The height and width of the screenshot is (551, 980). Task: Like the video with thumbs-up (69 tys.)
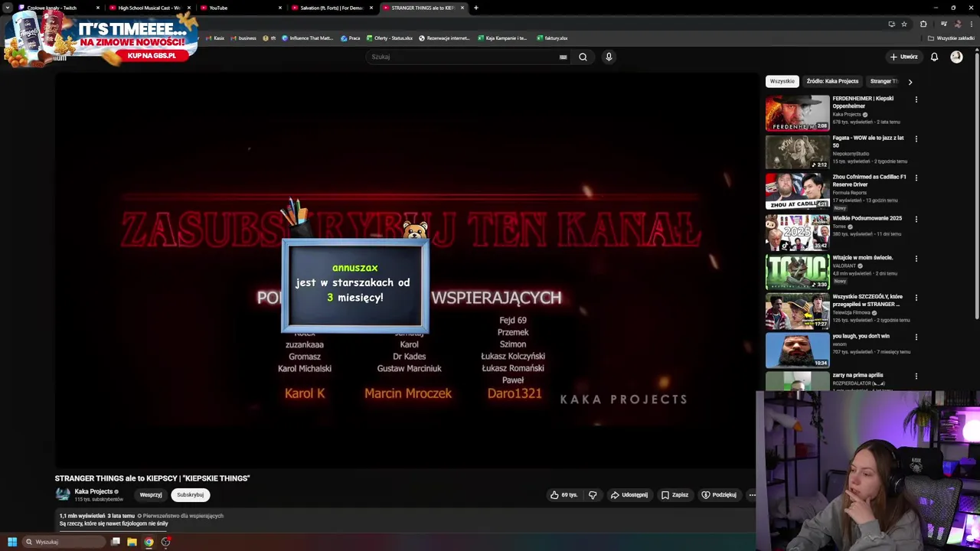pos(563,495)
